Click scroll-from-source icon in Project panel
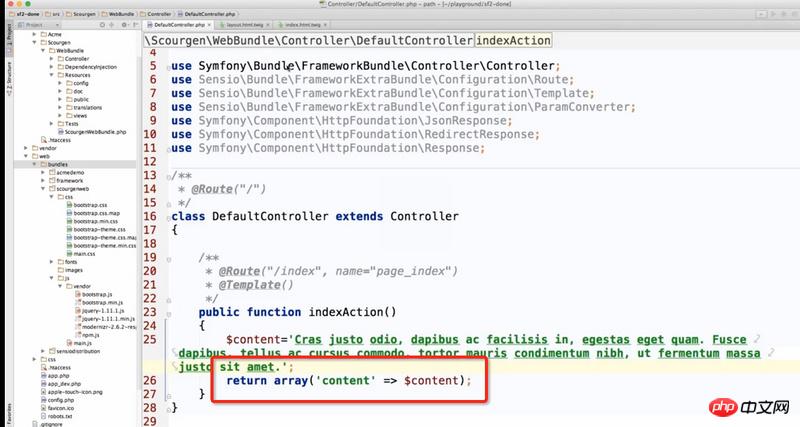Viewport: 800px width, 427px height. coord(102,24)
